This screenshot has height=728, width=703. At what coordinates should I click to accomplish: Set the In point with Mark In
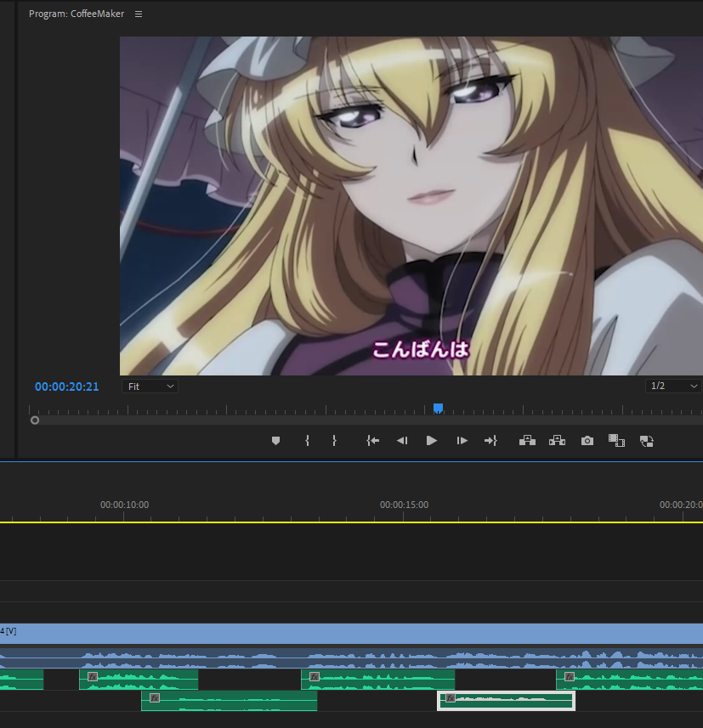coord(307,441)
